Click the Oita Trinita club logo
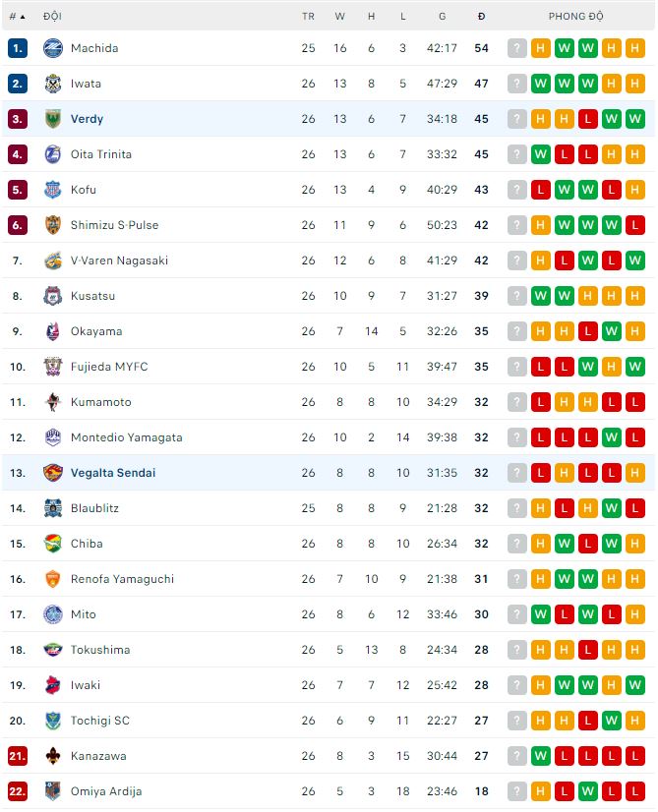Screen dimensions: 658x812 pyautogui.click(x=53, y=154)
